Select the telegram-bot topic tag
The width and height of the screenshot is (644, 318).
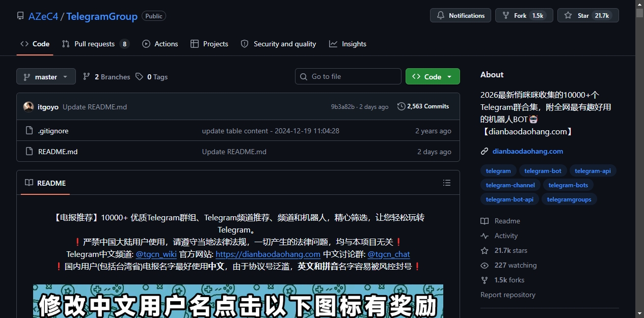pos(543,171)
